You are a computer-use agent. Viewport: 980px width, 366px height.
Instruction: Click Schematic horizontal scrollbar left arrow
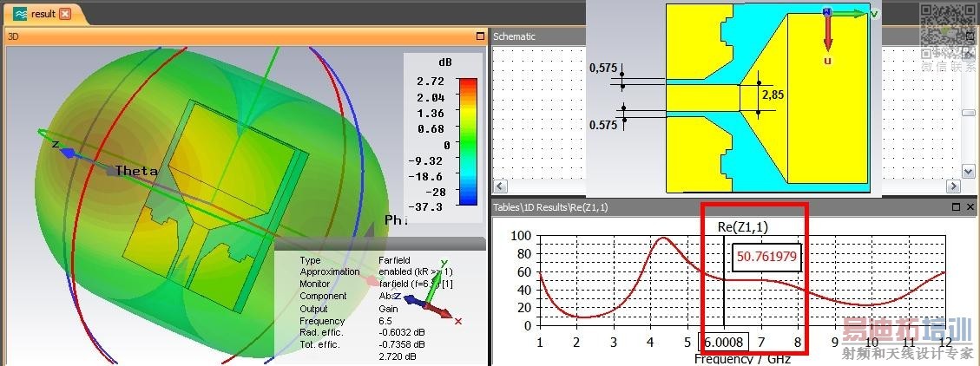pyautogui.click(x=499, y=186)
